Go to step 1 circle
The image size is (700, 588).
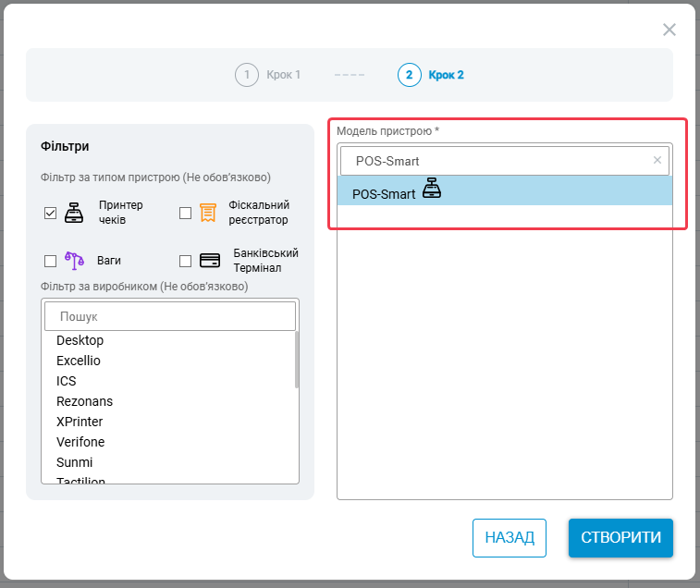pos(246,75)
